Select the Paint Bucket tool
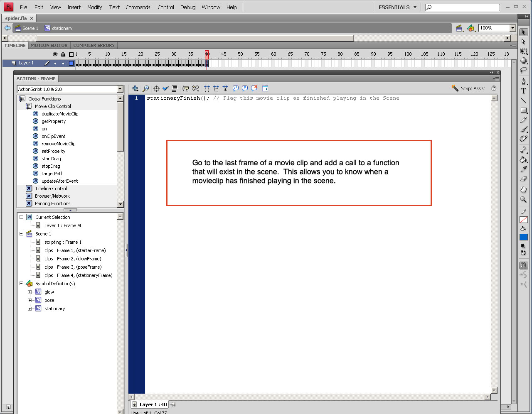532x414 pixels. coord(523,159)
